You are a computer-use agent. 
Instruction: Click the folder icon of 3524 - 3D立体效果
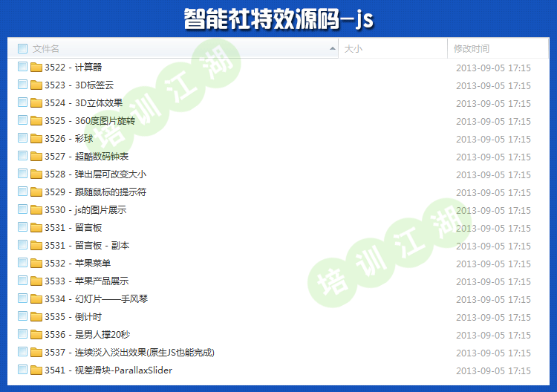point(36,102)
